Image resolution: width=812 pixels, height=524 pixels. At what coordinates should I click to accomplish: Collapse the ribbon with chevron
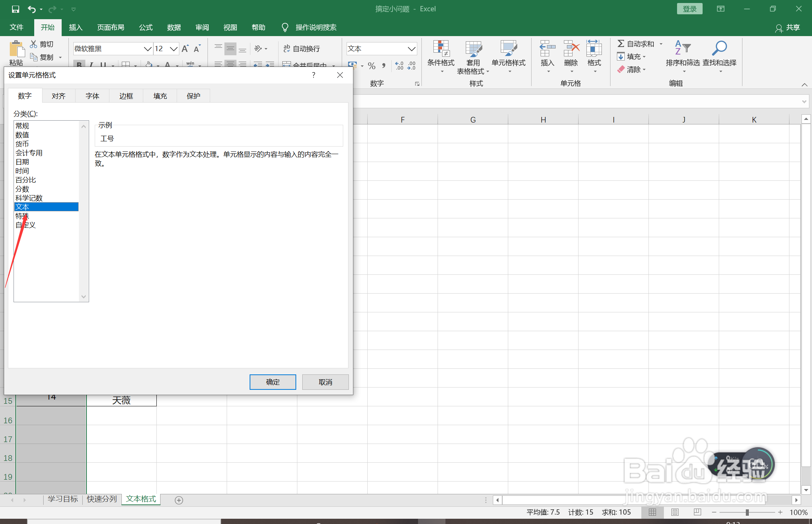pyautogui.click(x=804, y=85)
